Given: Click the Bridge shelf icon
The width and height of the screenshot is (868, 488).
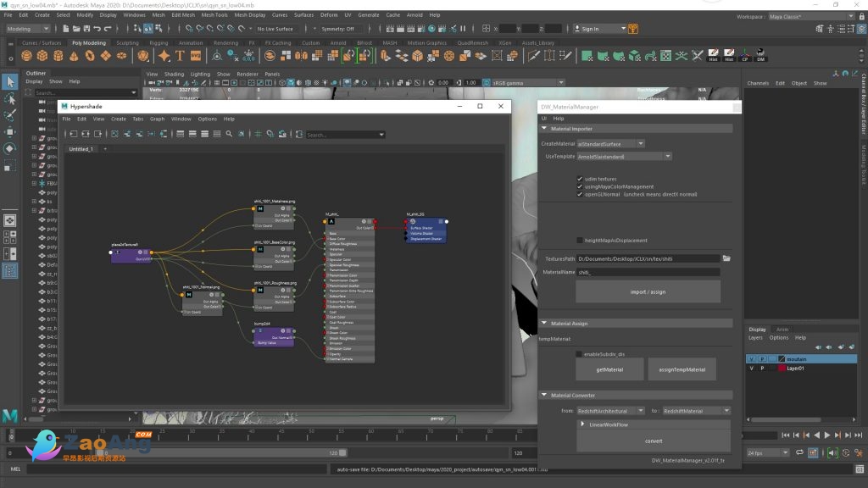Looking at the screenshot, I should tap(401, 56).
